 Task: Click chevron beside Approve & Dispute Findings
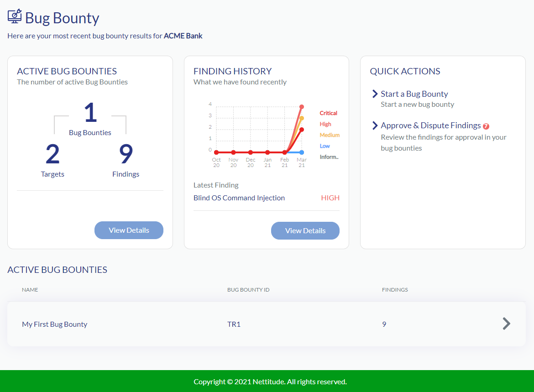tap(375, 125)
